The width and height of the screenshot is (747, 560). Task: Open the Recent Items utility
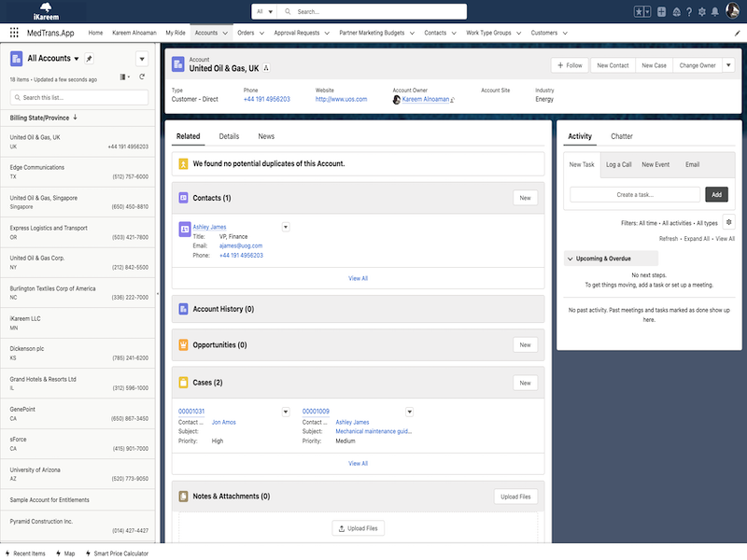pos(26,553)
